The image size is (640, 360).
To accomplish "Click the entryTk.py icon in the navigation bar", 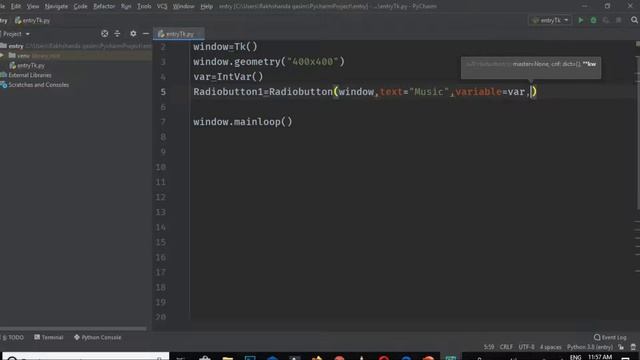I will click(18, 20).
